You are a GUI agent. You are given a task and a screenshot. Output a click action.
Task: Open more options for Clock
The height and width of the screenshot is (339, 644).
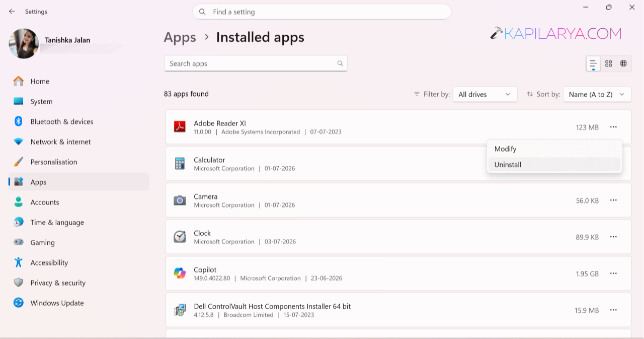[613, 237]
